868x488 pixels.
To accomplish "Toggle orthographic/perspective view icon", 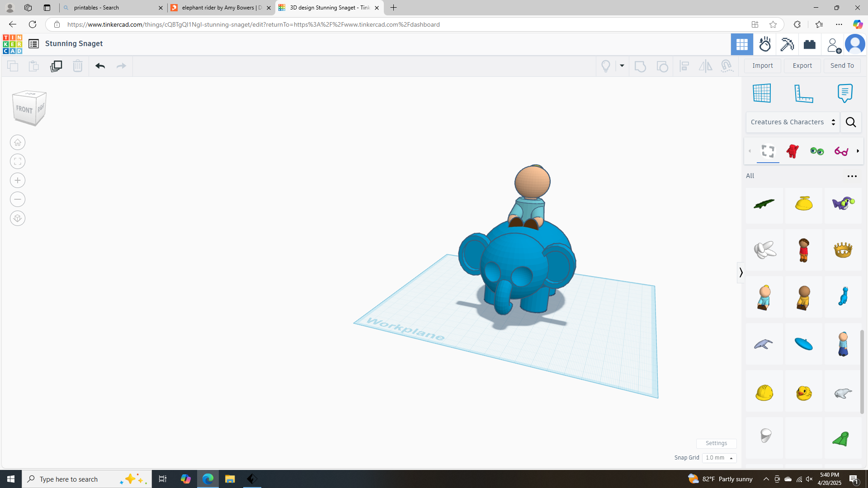I will point(18,219).
